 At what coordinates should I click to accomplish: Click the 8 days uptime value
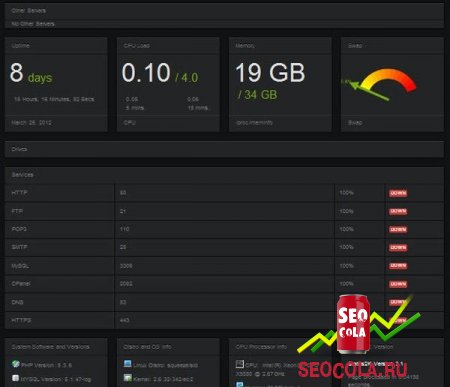point(31,73)
